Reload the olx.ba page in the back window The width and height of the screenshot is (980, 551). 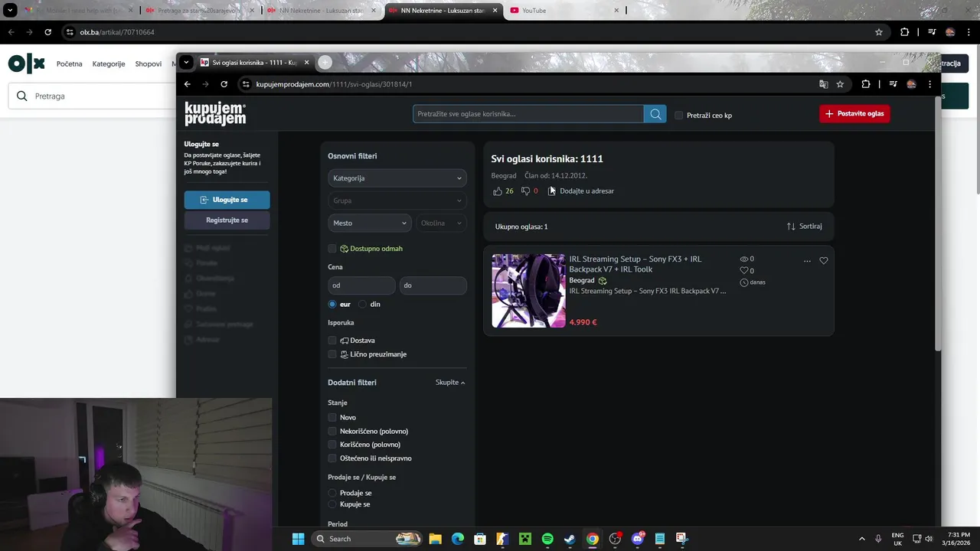47,32
